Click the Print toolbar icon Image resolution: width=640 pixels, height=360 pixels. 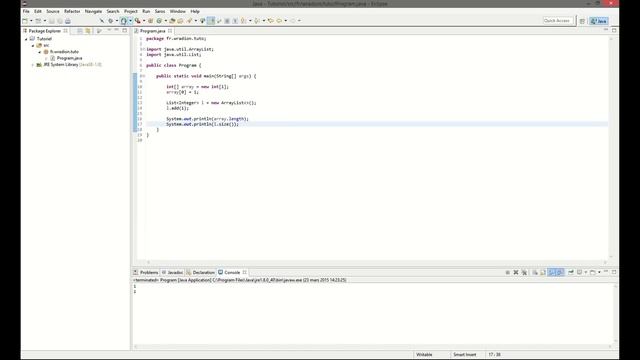coord(68,21)
